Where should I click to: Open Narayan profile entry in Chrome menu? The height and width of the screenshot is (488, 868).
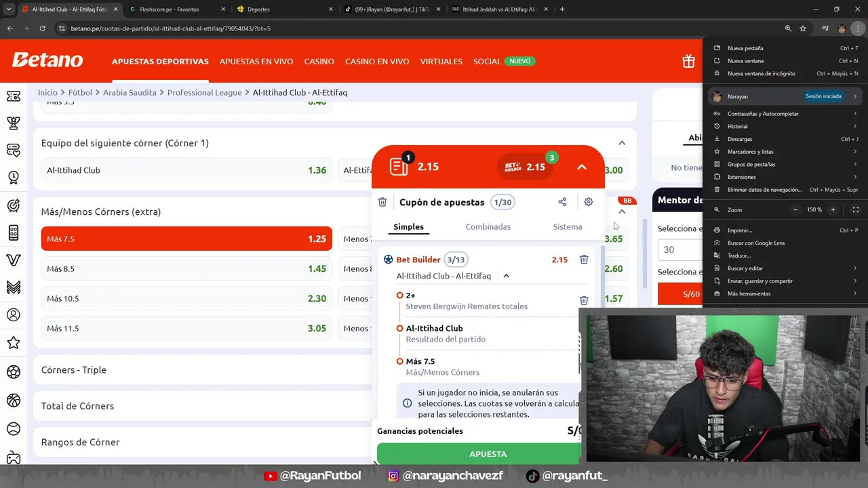click(785, 96)
